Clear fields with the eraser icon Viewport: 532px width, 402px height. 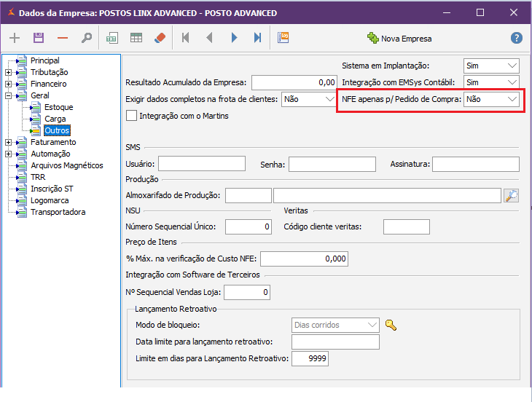pos(160,38)
